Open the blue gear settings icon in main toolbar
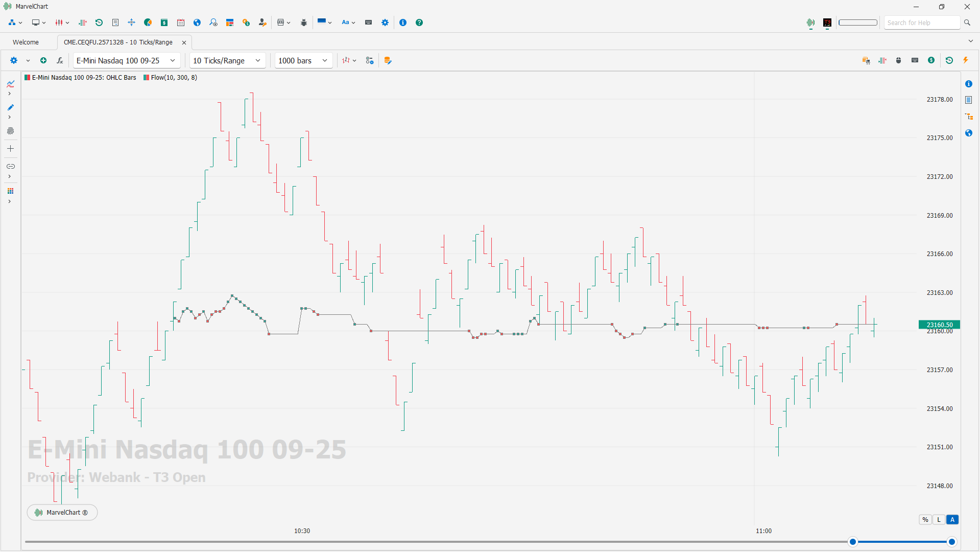980x552 pixels. coord(385,22)
